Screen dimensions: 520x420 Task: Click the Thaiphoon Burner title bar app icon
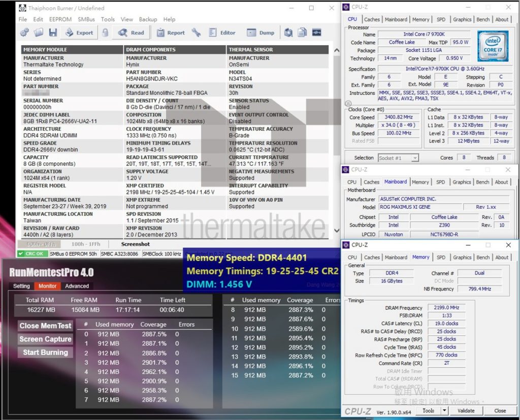(22, 8)
